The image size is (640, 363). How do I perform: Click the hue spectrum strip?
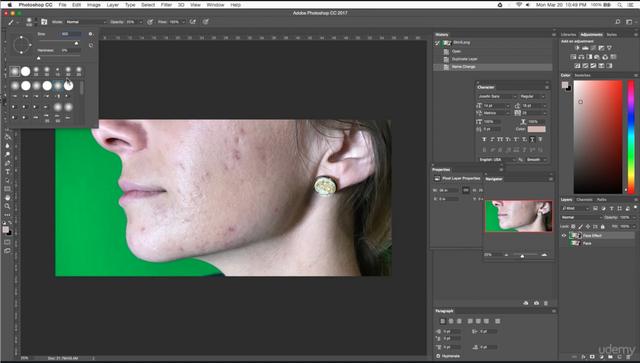631,137
